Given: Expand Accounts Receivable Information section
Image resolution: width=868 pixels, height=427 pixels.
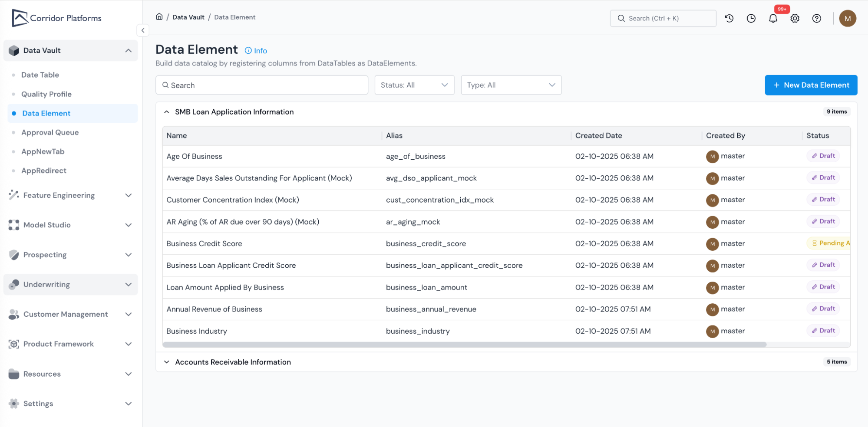Looking at the screenshot, I should 167,362.
